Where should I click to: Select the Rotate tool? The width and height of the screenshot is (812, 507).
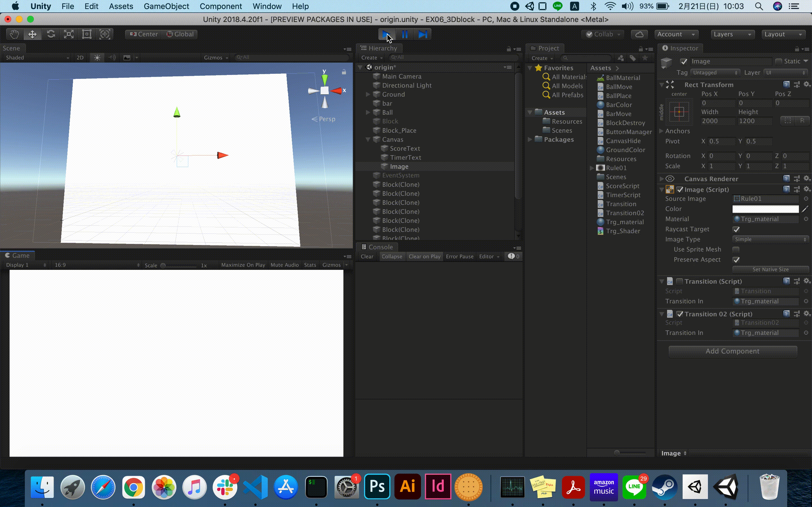click(50, 34)
